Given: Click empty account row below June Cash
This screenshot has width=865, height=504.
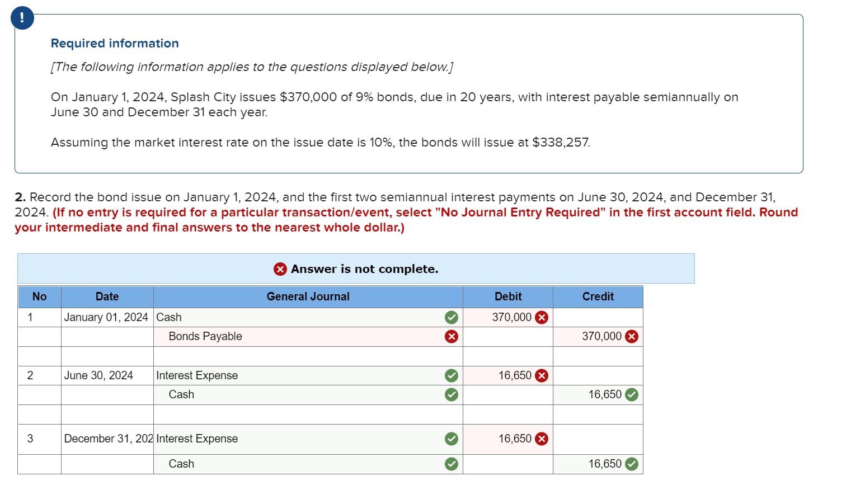Looking at the screenshot, I should 308,414.
